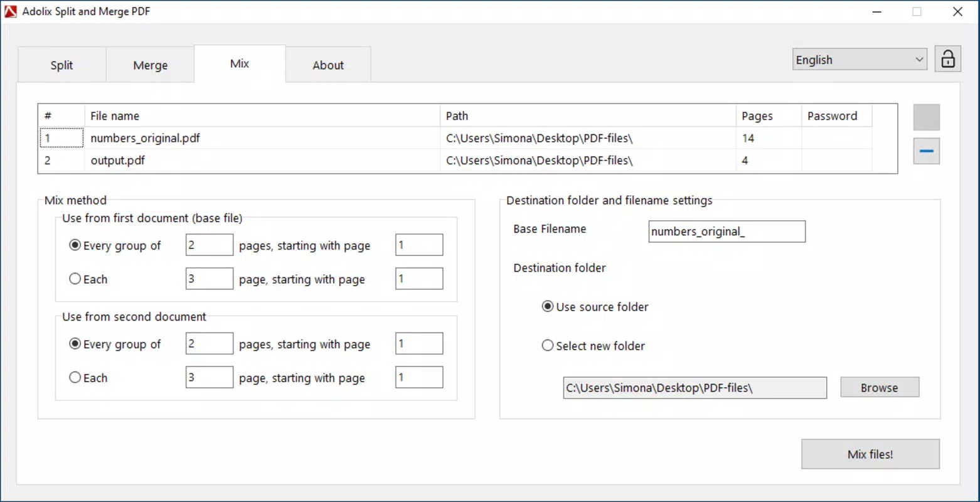Click first document group size field

(x=209, y=245)
